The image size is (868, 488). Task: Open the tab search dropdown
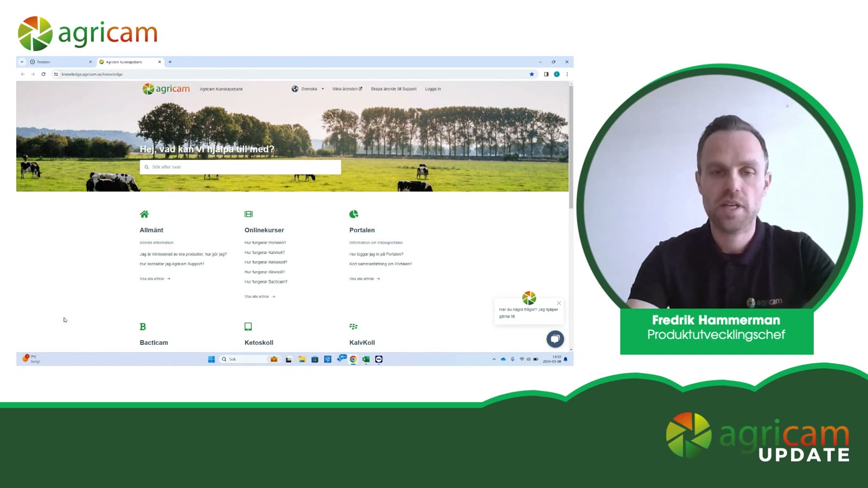22,62
